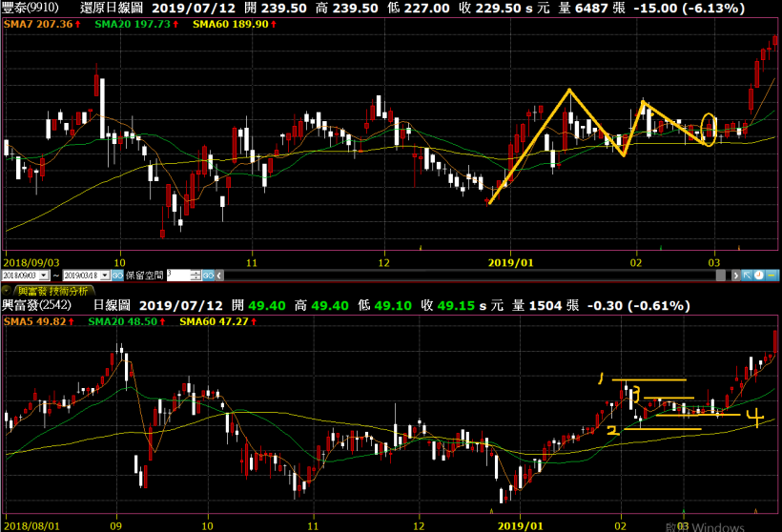Click the GO button after the 保留空間 field

point(209,276)
